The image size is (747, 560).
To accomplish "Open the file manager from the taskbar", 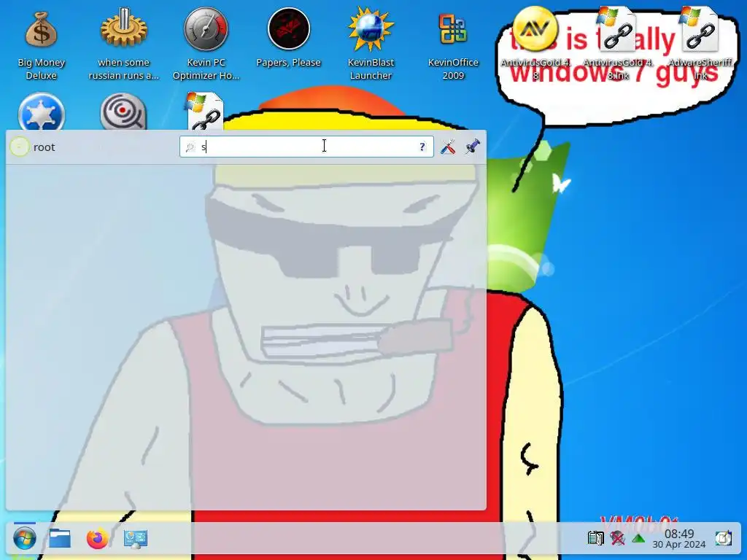I will coord(60,539).
